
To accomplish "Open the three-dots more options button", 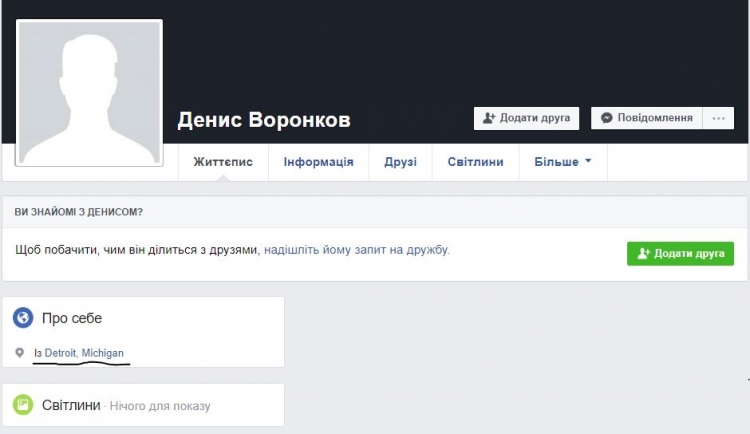I will 717,118.
